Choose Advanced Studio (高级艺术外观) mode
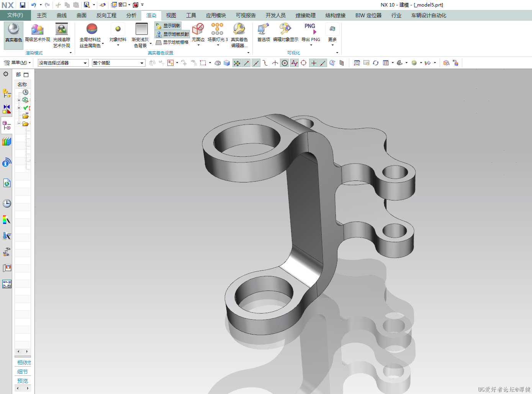The image size is (532, 394). 37,33
